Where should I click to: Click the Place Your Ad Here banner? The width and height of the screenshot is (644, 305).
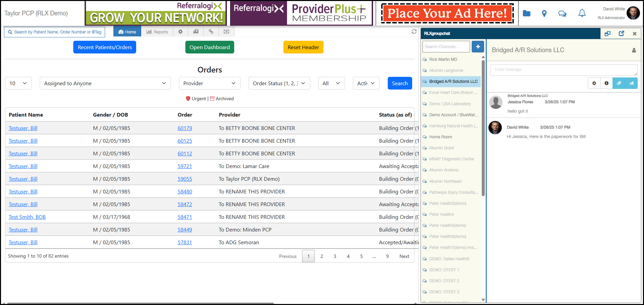[x=447, y=13]
